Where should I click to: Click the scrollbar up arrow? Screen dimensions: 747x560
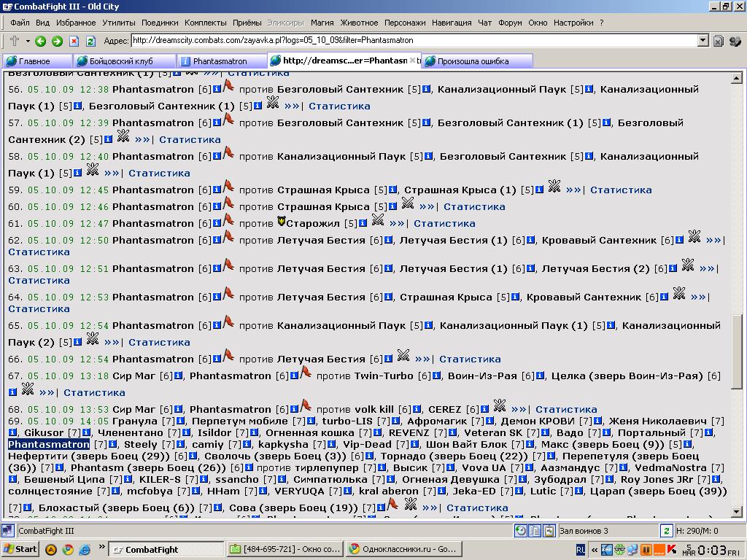point(736,77)
